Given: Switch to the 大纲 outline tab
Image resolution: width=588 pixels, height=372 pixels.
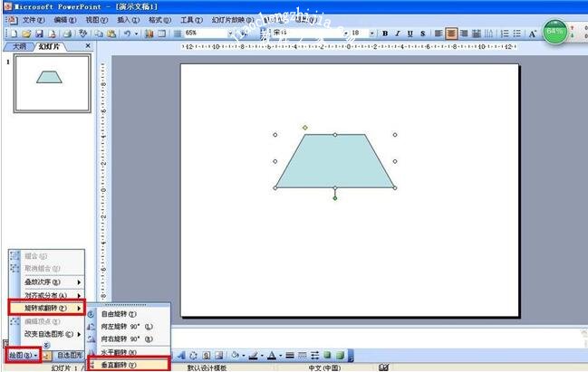Looking at the screenshot, I should [x=19, y=46].
